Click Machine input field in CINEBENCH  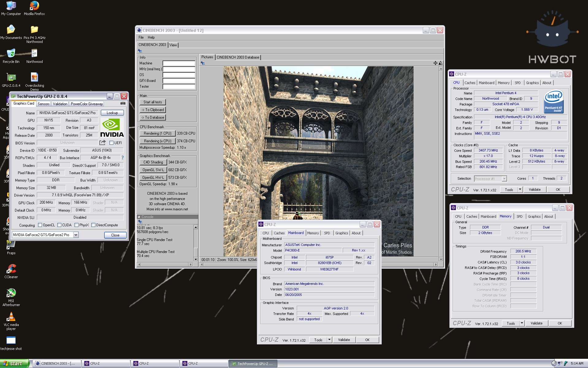(x=179, y=63)
